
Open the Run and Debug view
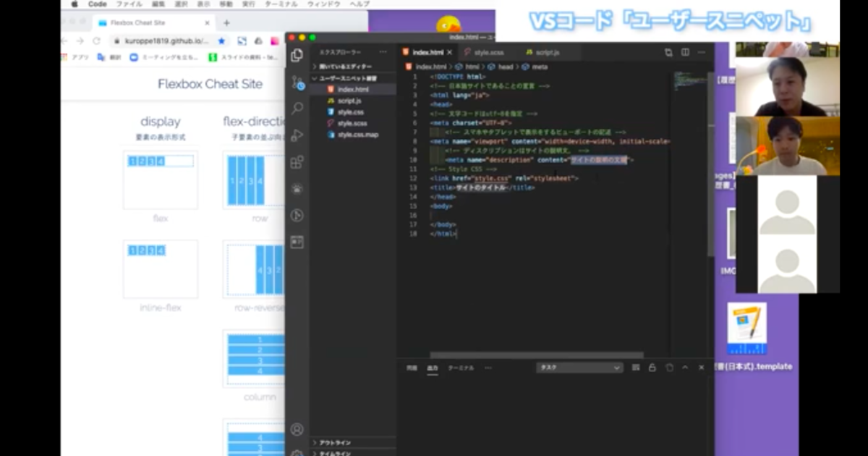[x=297, y=135]
